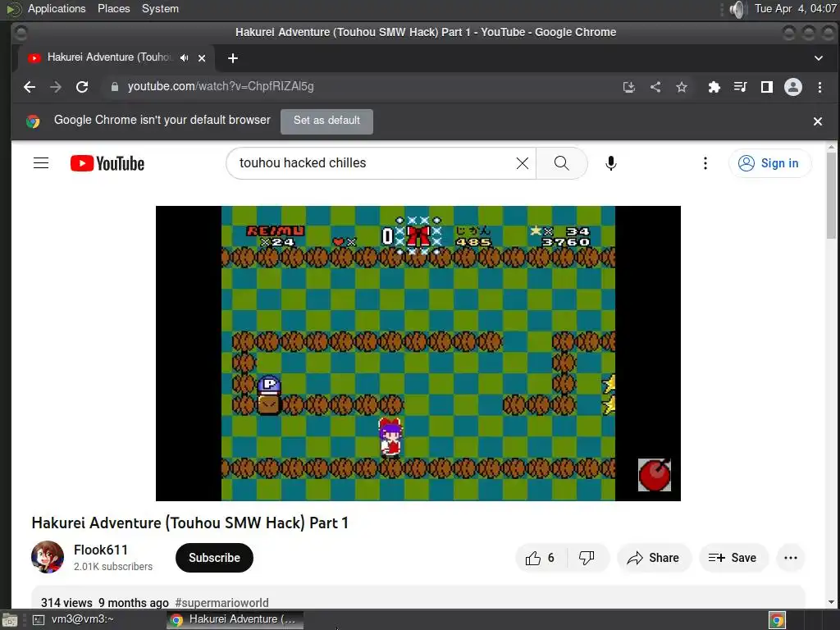This screenshot has height=630, width=840.
Task: Click the video player to pause
Action: pos(418,353)
